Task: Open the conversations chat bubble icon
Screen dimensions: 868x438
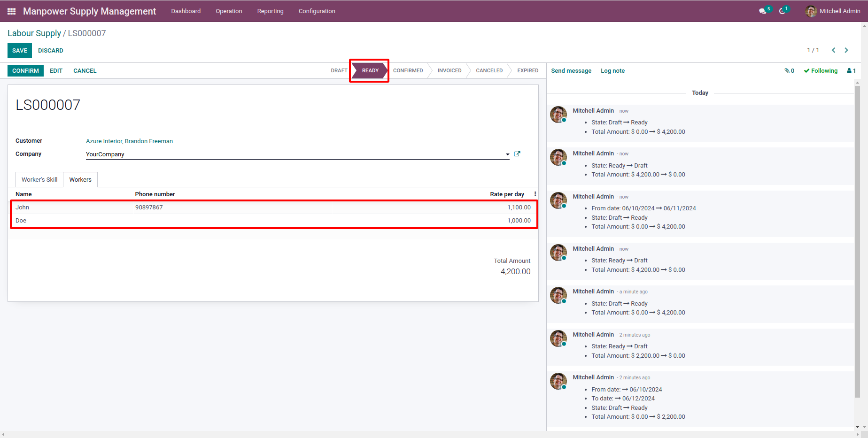Action: (x=763, y=11)
